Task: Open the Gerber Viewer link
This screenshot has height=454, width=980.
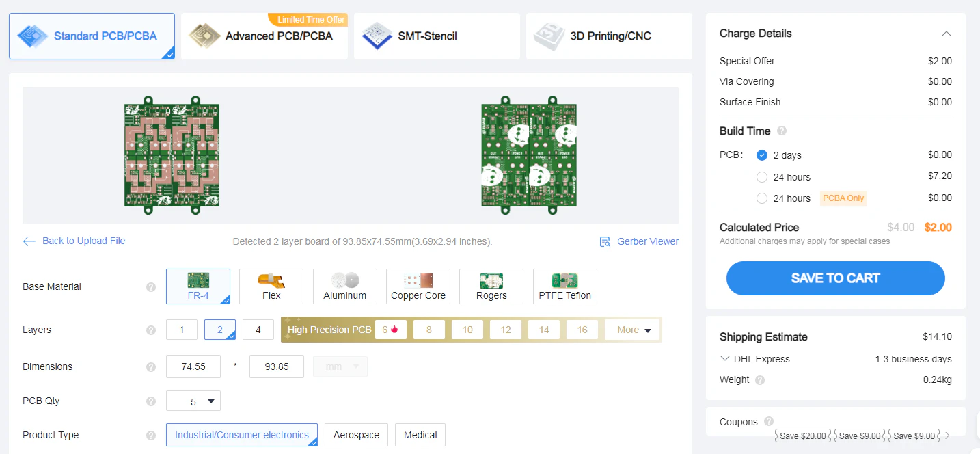Action: 648,241
